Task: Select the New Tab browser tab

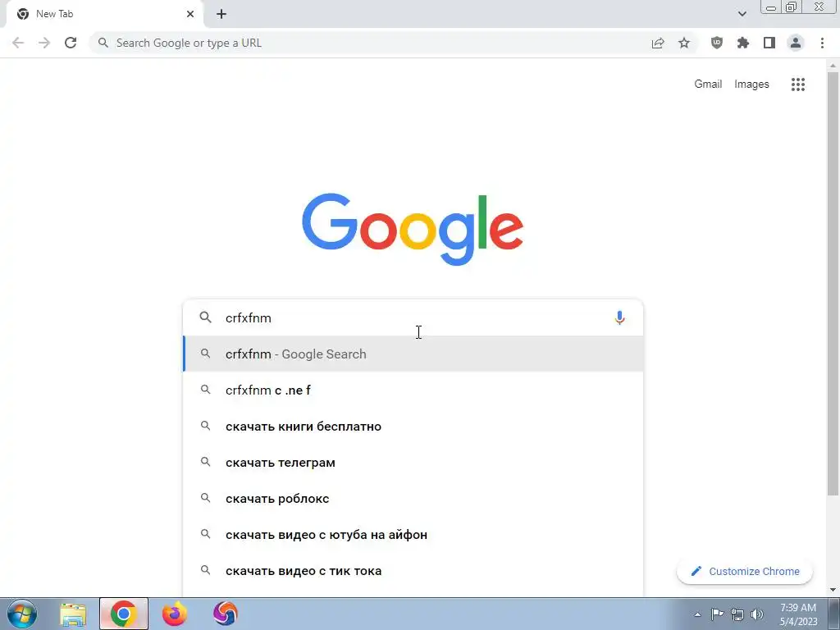Action: coord(104,15)
